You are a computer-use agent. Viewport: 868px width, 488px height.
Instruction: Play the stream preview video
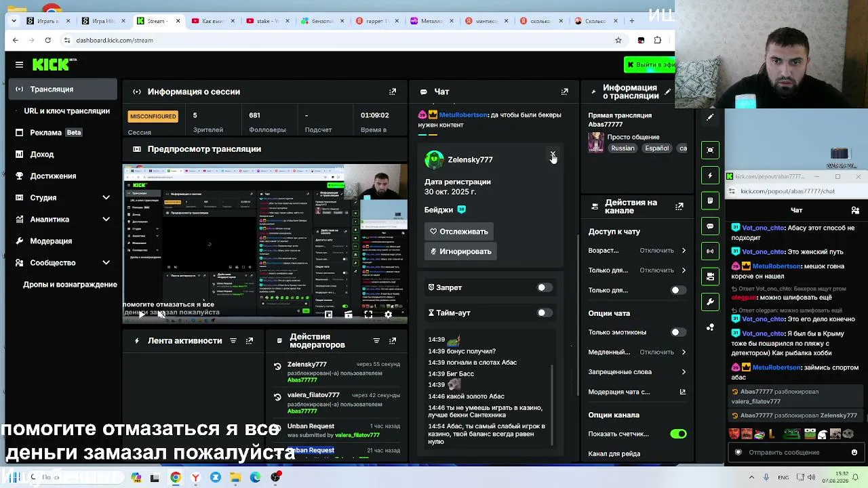click(142, 314)
